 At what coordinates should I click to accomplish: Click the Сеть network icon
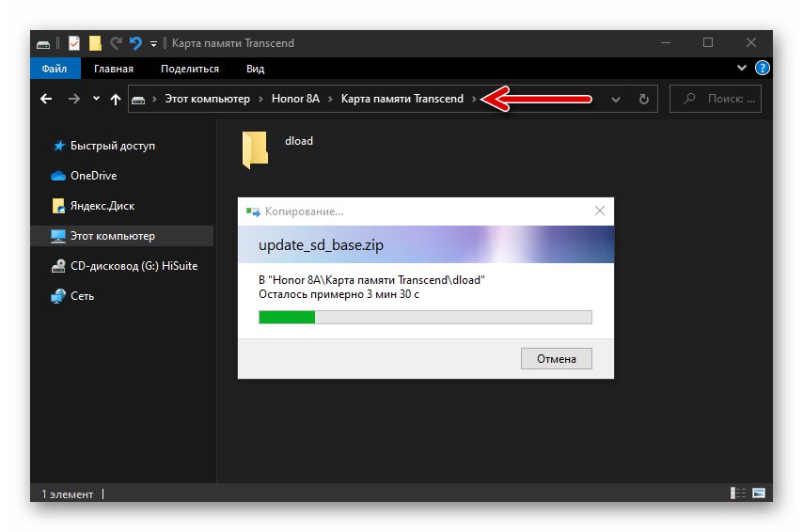tap(58, 296)
